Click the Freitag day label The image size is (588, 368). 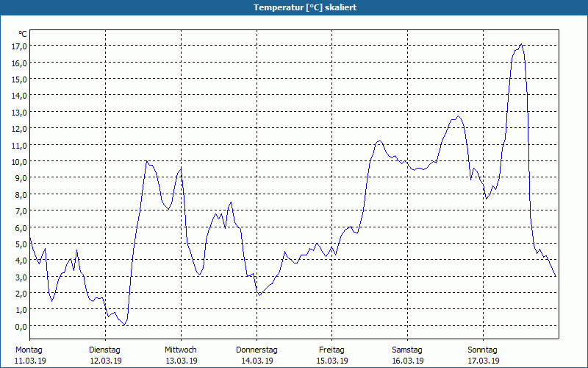pos(331,350)
